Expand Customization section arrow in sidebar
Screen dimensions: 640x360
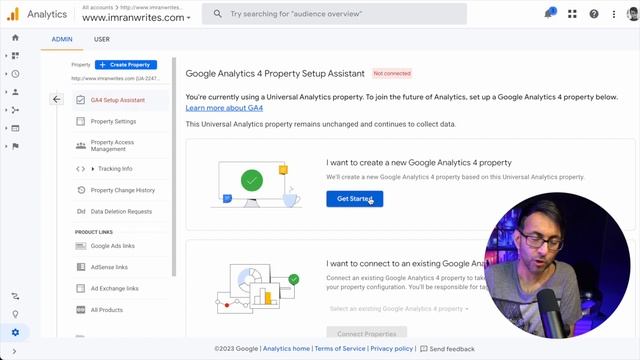(x=6, y=56)
